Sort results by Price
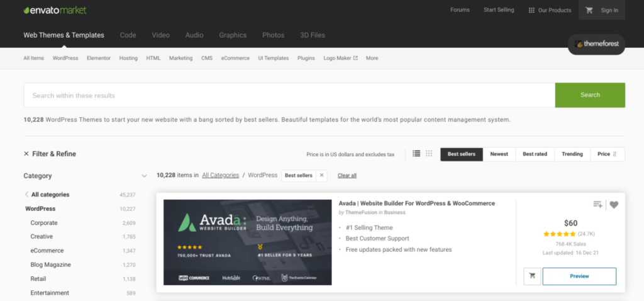Image resolution: width=644 pixels, height=301 pixels. click(x=607, y=154)
